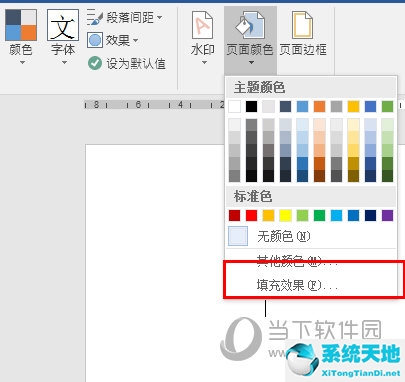Screen dimensions: 405x382
Task: Select light green standard color
Action: [x=302, y=215]
